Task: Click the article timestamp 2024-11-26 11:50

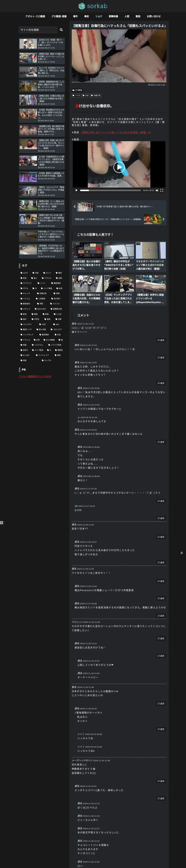Action: click(x=157, y=85)
